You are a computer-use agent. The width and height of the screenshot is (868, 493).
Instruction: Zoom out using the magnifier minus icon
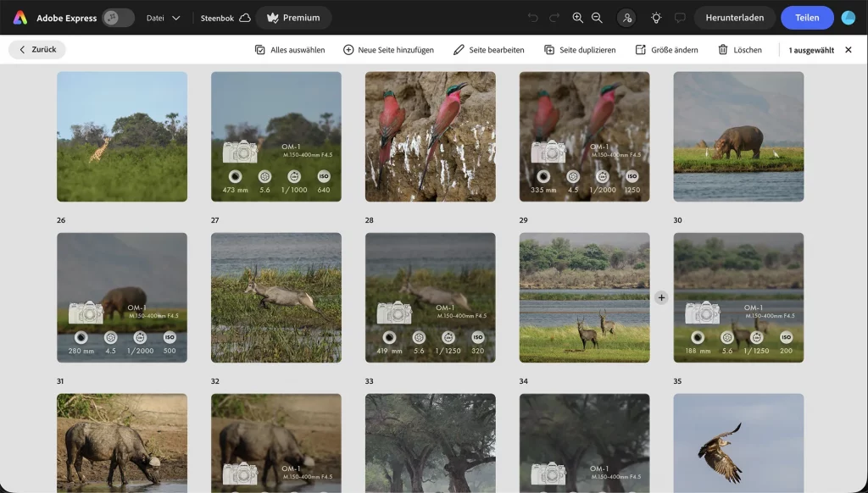point(597,18)
